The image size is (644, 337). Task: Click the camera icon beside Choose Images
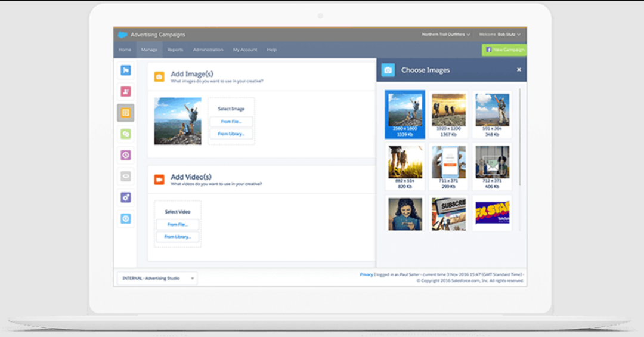pos(388,70)
